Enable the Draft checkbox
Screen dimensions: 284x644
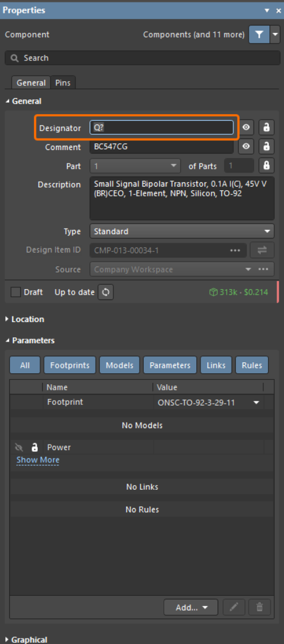(16, 293)
